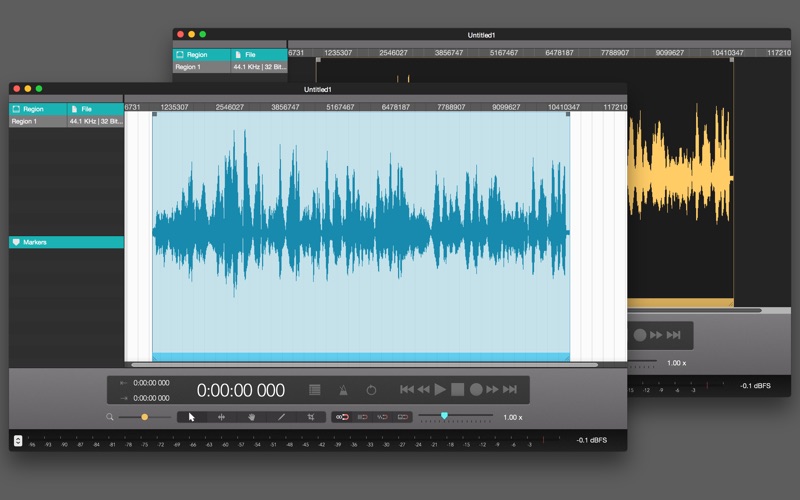
Task: Rewind in the front window transport
Action: 423,390
